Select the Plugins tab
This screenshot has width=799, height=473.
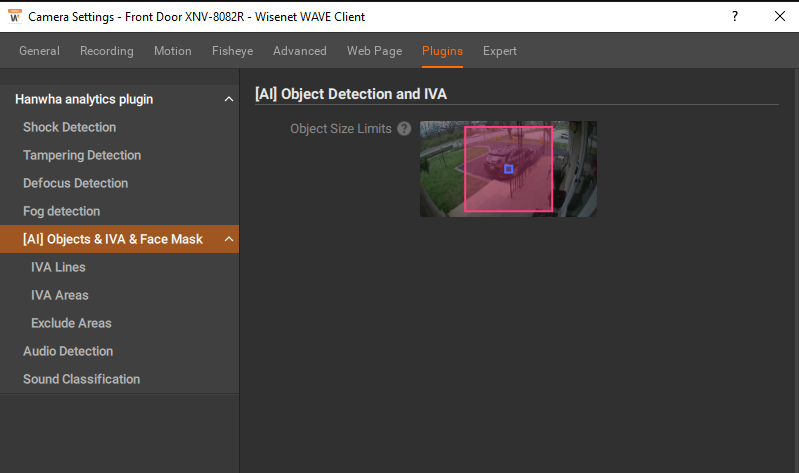click(x=442, y=51)
